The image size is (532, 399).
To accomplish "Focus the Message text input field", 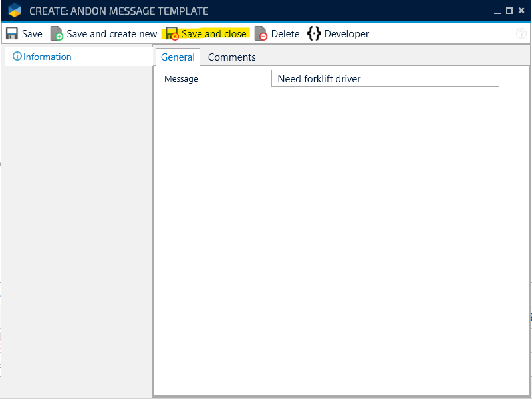I will 384,78.
